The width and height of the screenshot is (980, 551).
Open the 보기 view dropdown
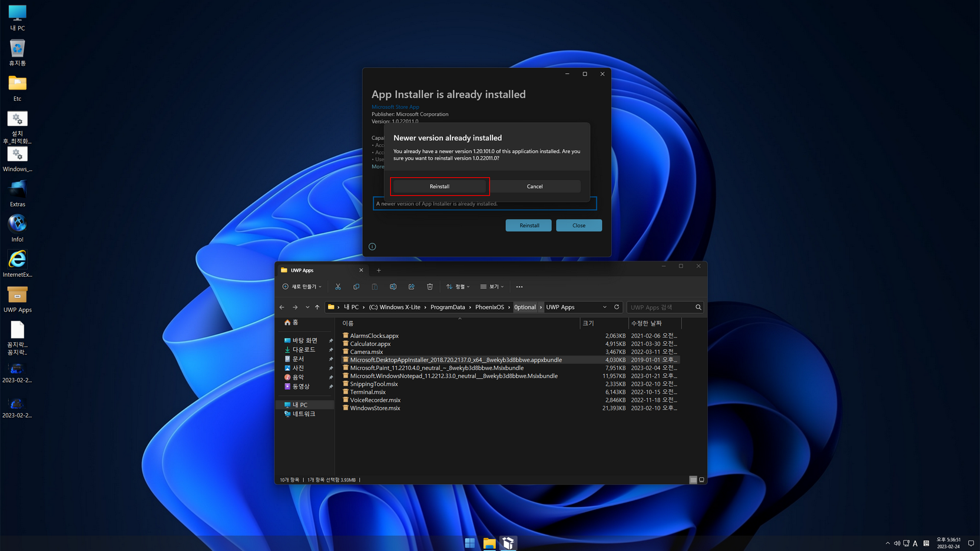(492, 287)
